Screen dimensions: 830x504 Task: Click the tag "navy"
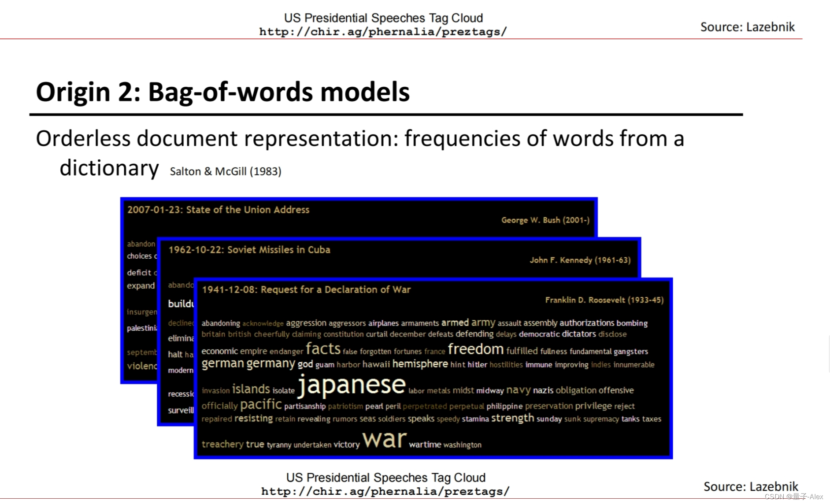pyautogui.click(x=518, y=390)
